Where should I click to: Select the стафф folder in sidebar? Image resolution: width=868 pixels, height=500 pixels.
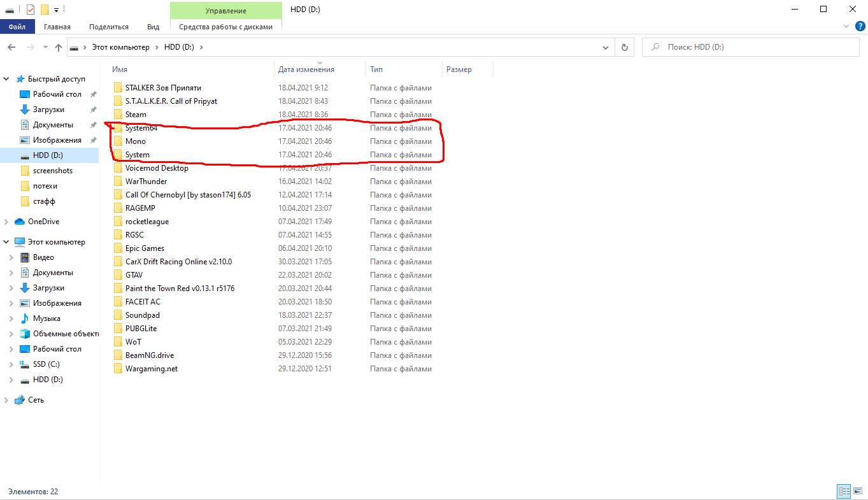point(44,201)
